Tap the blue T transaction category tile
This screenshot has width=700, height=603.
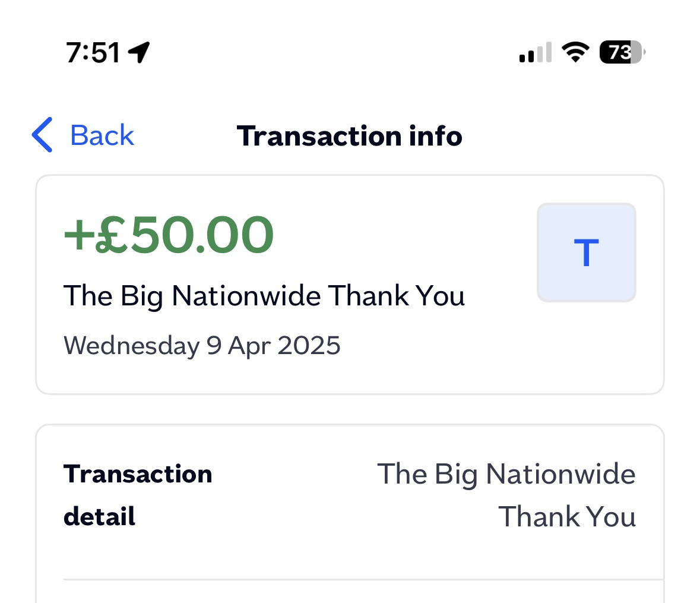pyautogui.click(x=586, y=252)
